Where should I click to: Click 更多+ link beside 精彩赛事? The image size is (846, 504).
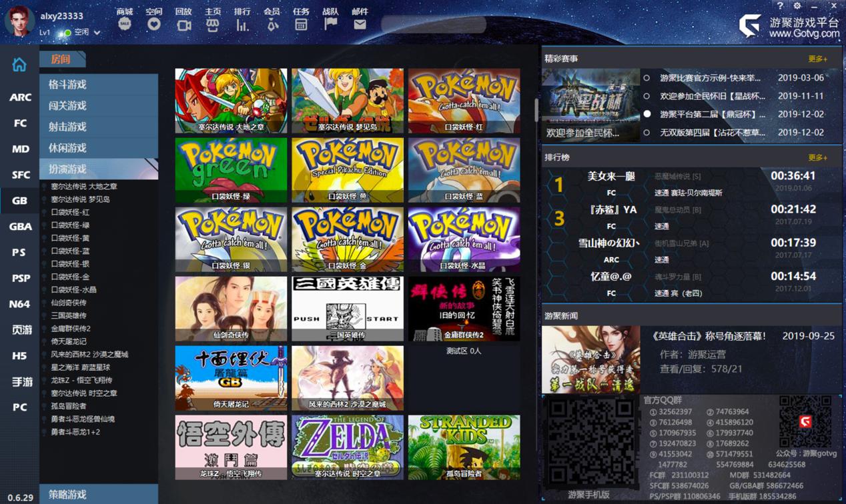tap(817, 59)
